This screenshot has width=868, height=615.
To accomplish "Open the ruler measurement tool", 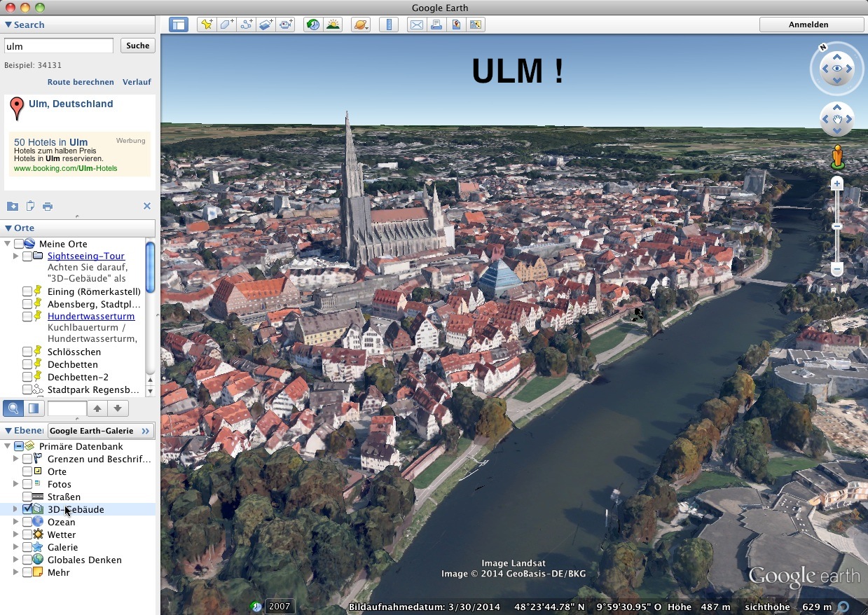I will tap(388, 25).
